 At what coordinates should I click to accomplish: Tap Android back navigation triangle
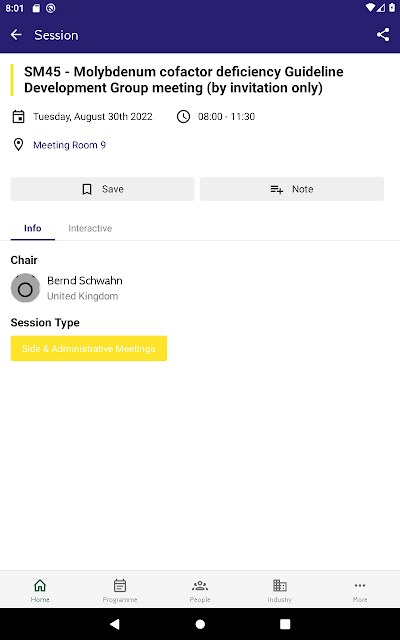[x=115, y=624]
